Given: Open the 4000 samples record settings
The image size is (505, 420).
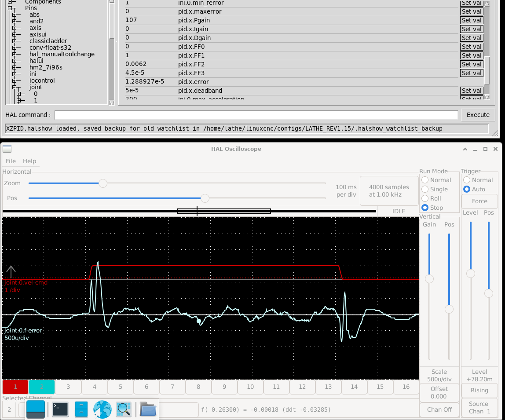Looking at the screenshot, I should tap(389, 191).
